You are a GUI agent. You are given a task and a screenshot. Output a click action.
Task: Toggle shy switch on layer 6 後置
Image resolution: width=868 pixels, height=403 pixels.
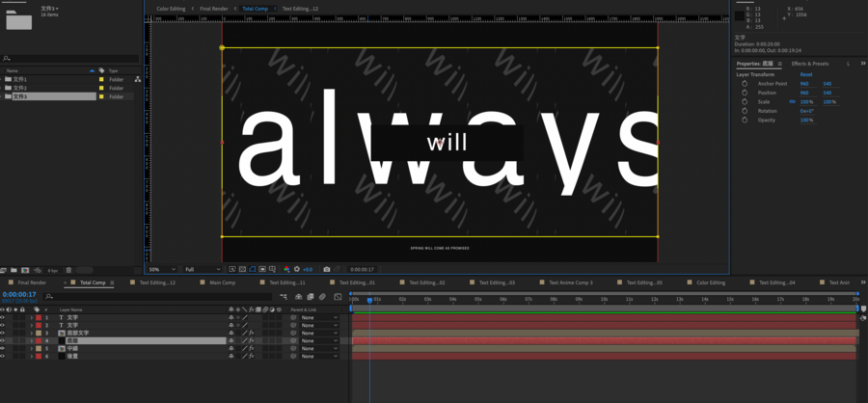[231, 356]
